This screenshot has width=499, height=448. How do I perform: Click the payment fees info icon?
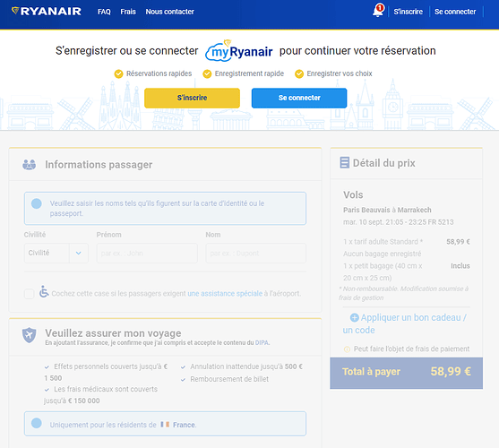pyautogui.click(x=347, y=349)
